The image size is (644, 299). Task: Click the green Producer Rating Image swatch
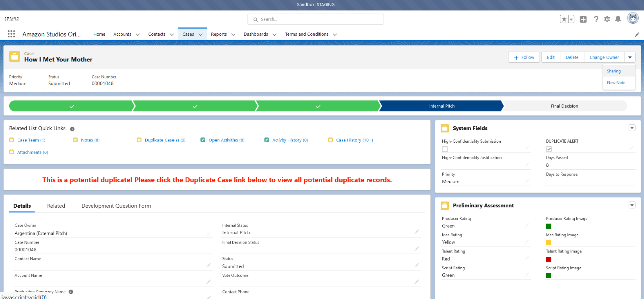549,226
